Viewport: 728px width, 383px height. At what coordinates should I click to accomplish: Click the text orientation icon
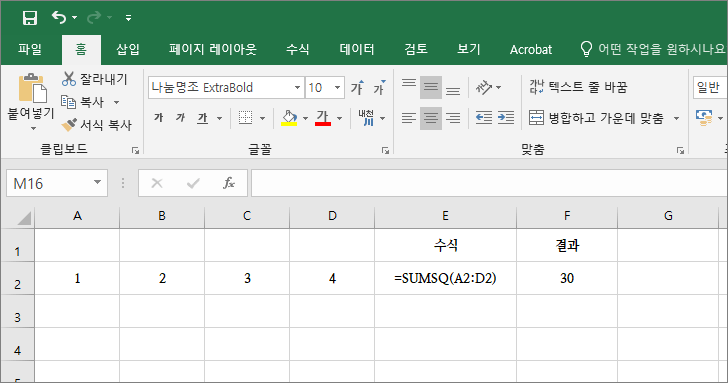[484, 87]
